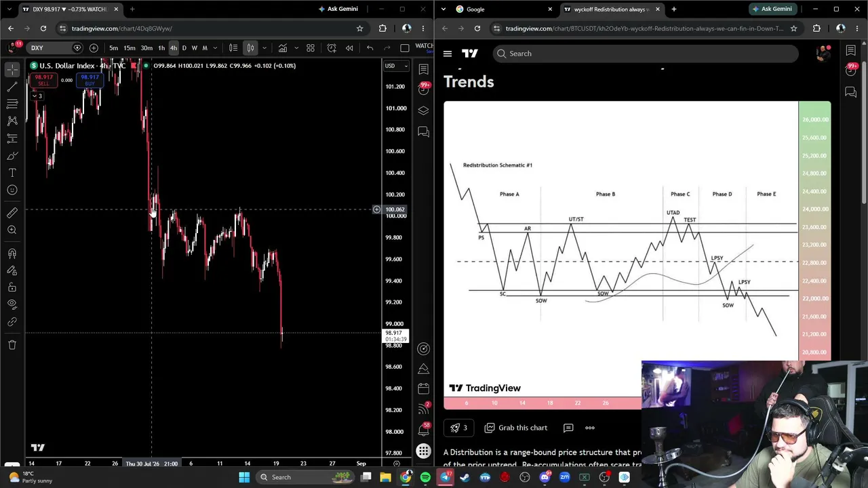Open Telegram from the taskbar
Viewport: 868px width, 488px height.
445,477
